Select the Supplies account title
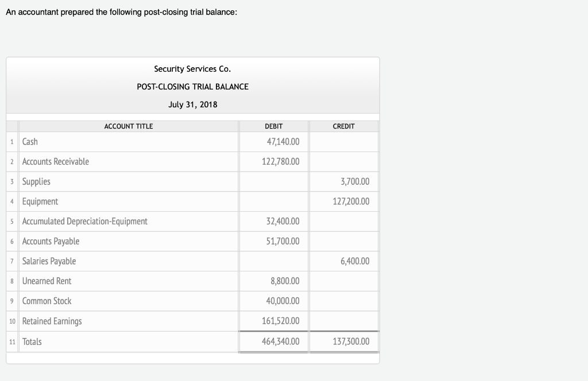 point(36,182)
